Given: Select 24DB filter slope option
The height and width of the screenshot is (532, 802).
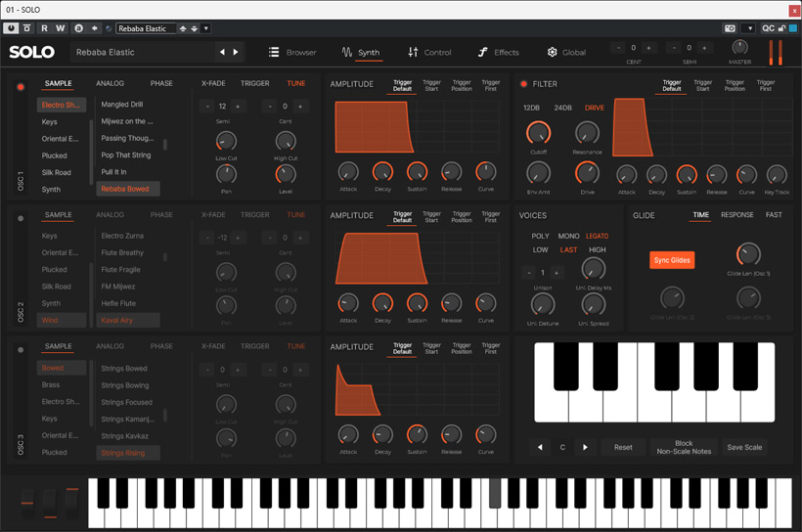Looking at the screenshot, I should point(562,108).
